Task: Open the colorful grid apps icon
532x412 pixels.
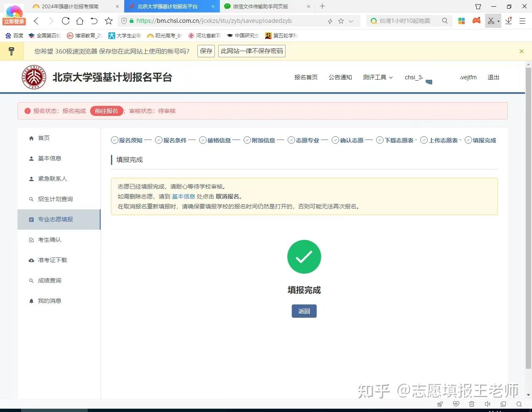Action: point(461,21)
